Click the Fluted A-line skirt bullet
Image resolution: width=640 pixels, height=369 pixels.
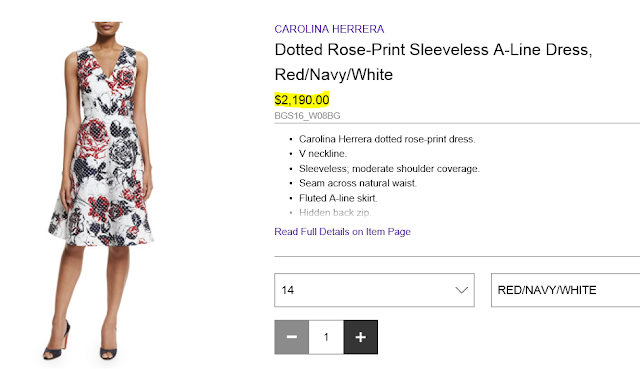338,198
